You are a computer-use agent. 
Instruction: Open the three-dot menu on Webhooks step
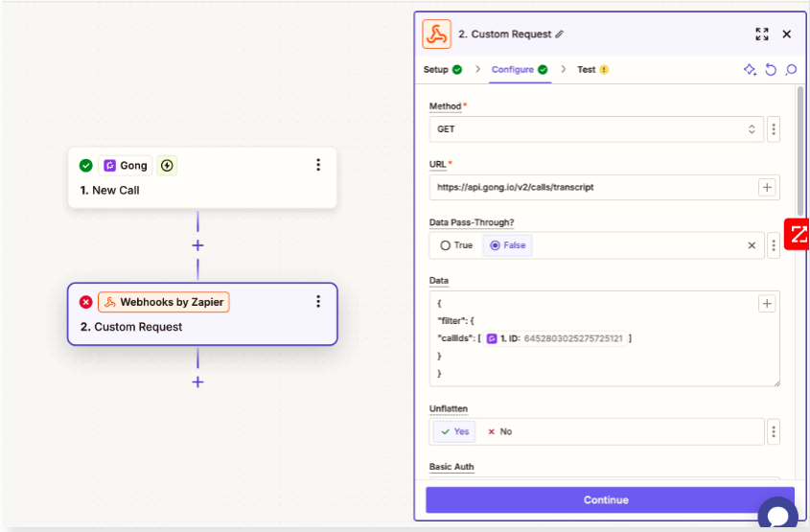318,301
